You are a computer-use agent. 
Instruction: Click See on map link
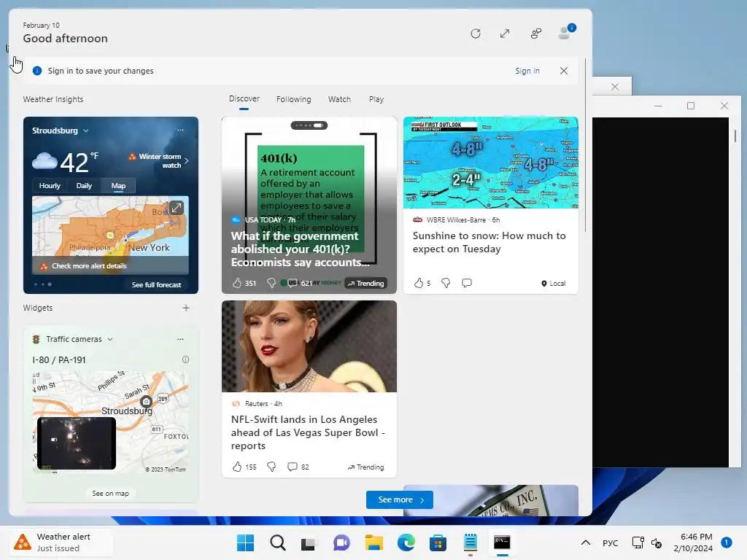pyautogui.click(x=110, y=494)
